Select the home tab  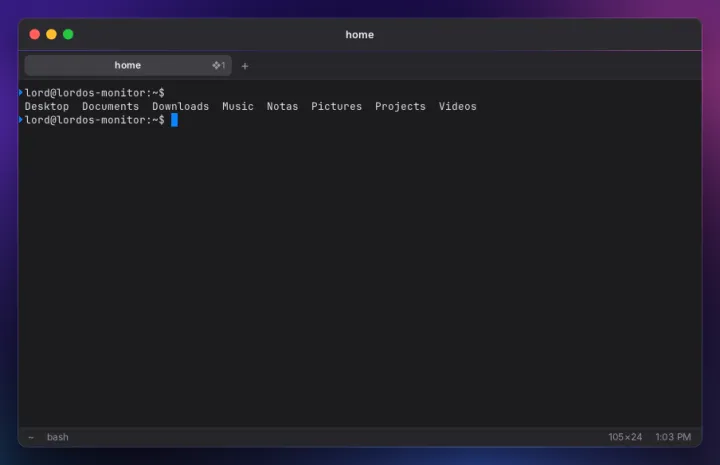128,66
